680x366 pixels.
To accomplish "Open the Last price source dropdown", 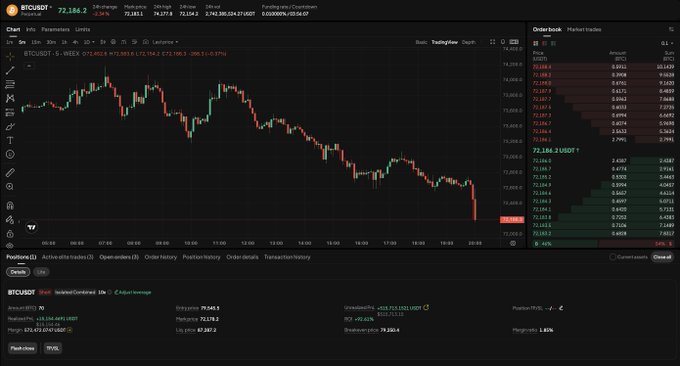I will (165, 42).
